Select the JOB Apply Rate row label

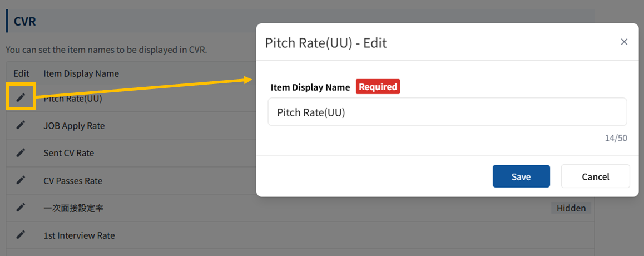click(74, 126)
